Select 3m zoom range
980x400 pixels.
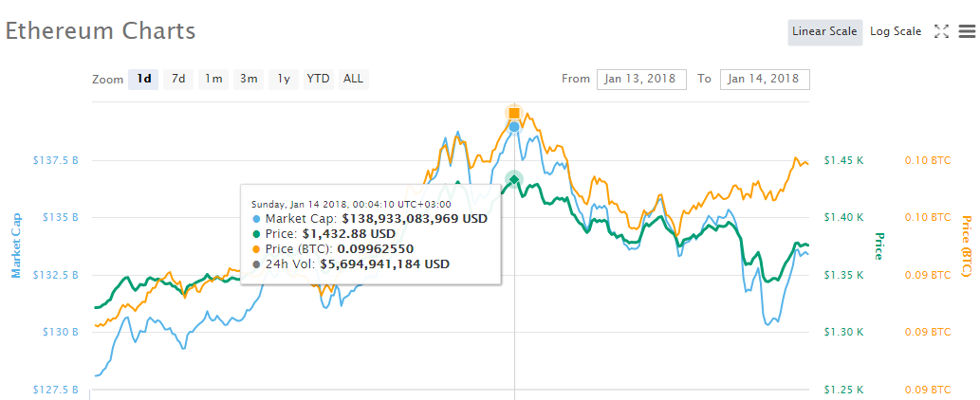coord(249,80)
